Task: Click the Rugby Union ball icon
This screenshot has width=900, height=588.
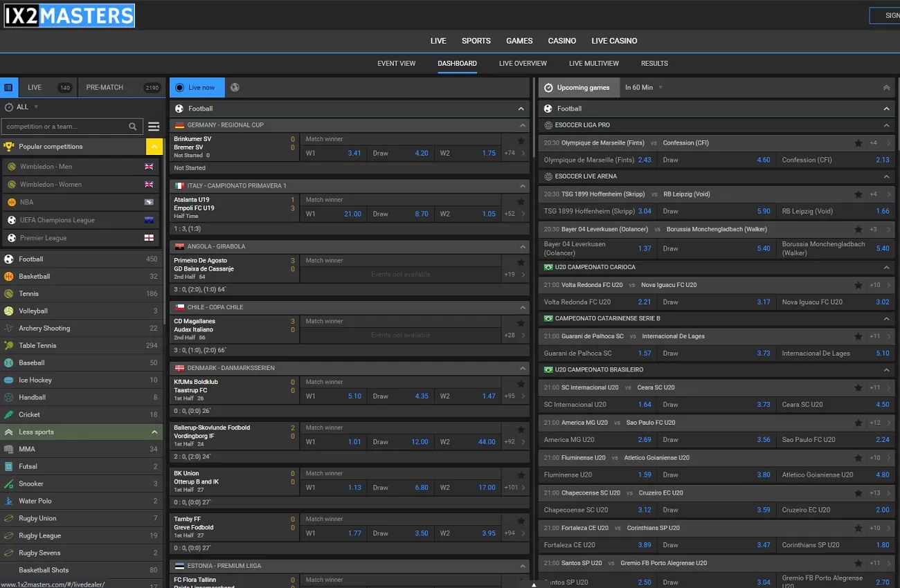Action: pos(9,519)
